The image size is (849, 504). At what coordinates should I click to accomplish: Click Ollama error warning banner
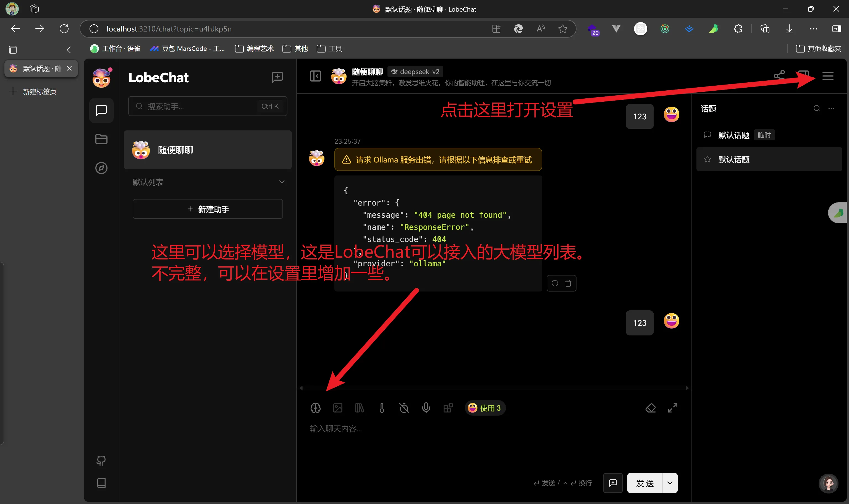pyautogui.click(x=438, y=159)
